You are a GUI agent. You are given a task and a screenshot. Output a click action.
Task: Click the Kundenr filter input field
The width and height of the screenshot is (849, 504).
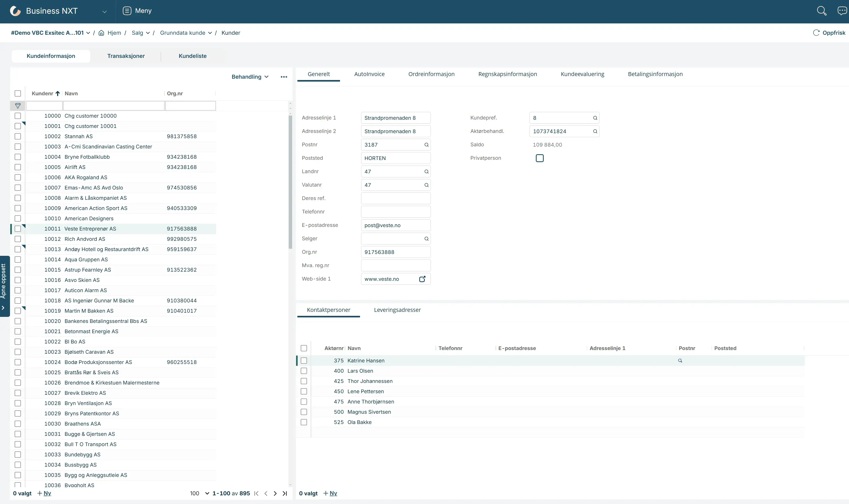44,106
